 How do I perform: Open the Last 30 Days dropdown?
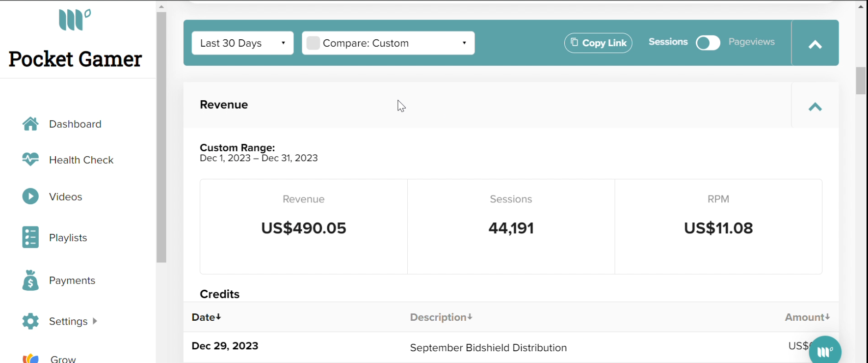(242, 43)
